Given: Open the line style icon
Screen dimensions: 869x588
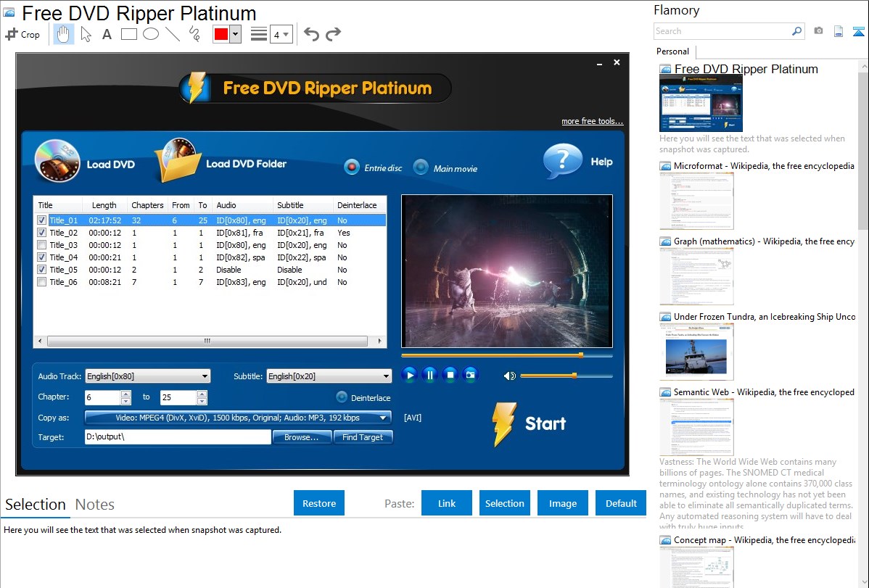Looking at the screenshot, I should click(258, 34).
